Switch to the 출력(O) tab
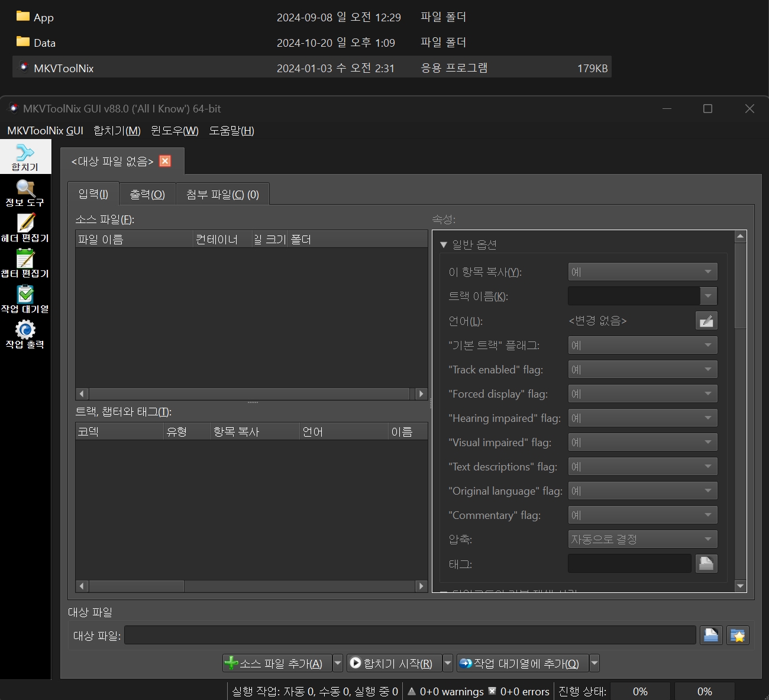The width and height of the screenshot is (769, 700). [147, 194]
